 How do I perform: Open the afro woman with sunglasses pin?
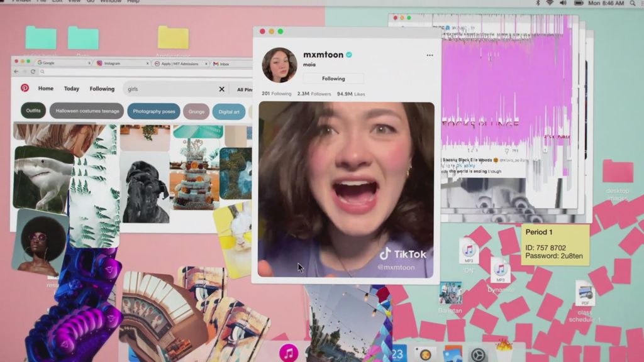[40, 242]
